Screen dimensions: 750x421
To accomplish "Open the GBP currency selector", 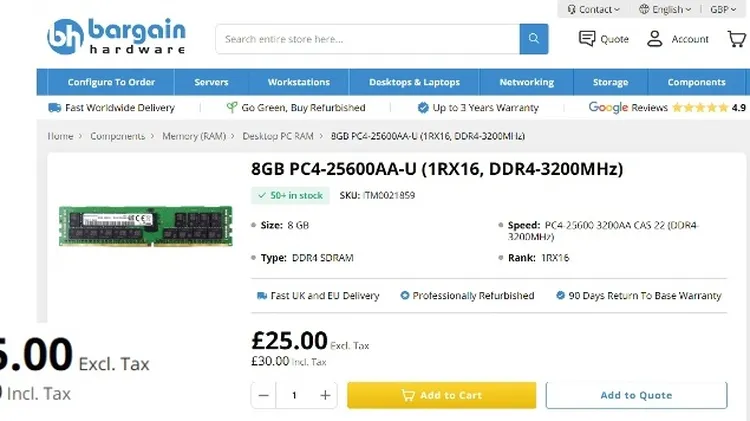I will (x=723, y=9).
